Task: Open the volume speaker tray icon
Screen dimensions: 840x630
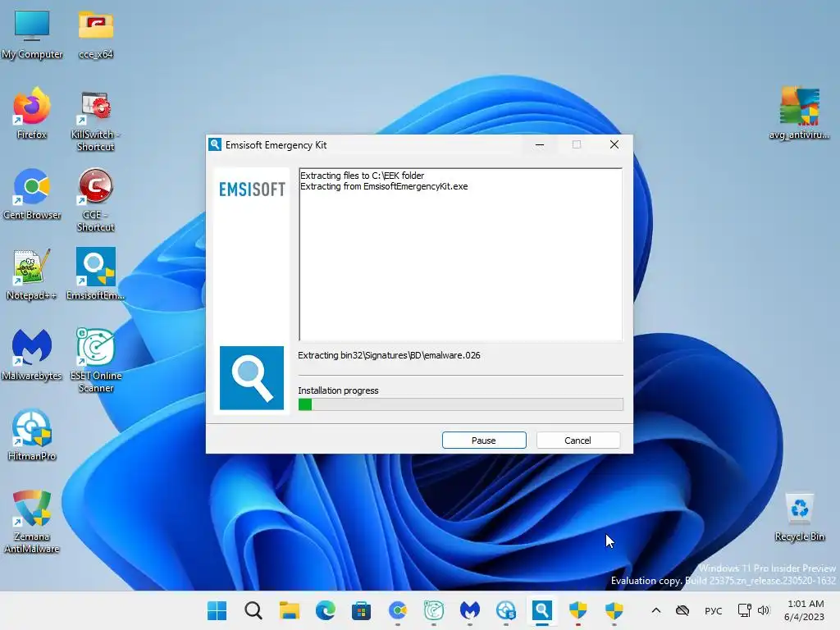Action: [764, 610]
